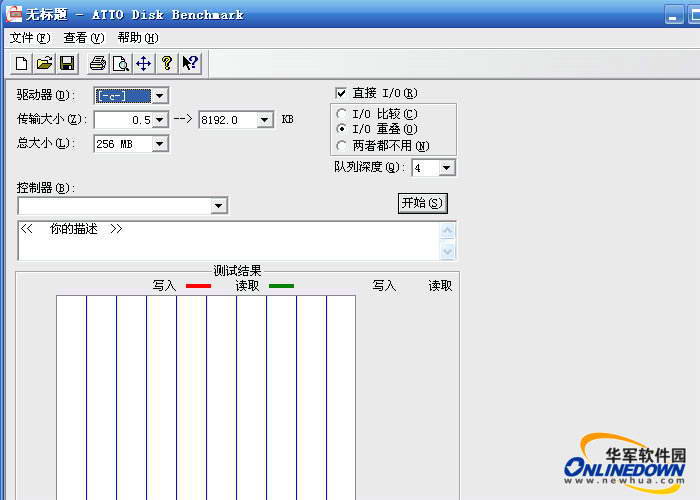700x500 pixels.
Task: Print using the printer toolbar icon
Action: click(x=98, y=63)
